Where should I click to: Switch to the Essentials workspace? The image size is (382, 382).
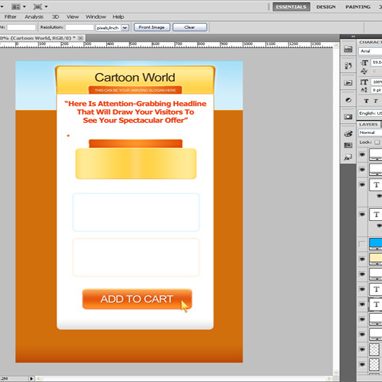[291, 7]
